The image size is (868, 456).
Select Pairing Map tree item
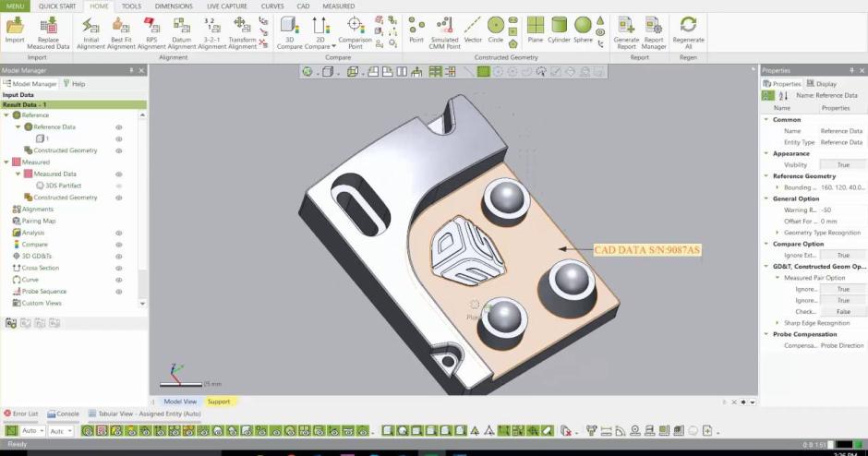coord(34,221)
